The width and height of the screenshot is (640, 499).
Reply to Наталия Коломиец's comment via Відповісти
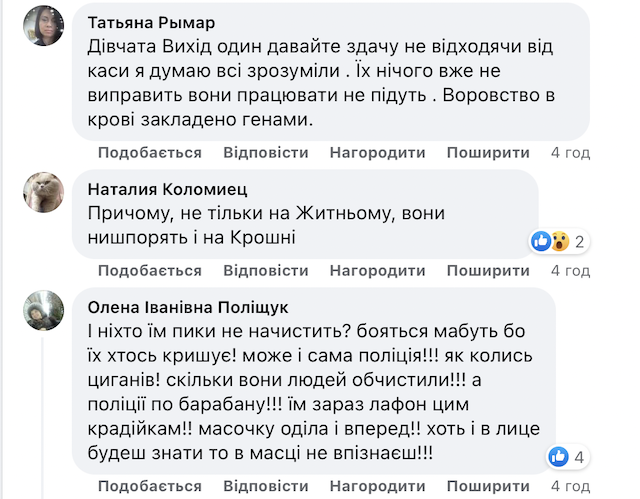pyautogui.click(x=266, y=271)
